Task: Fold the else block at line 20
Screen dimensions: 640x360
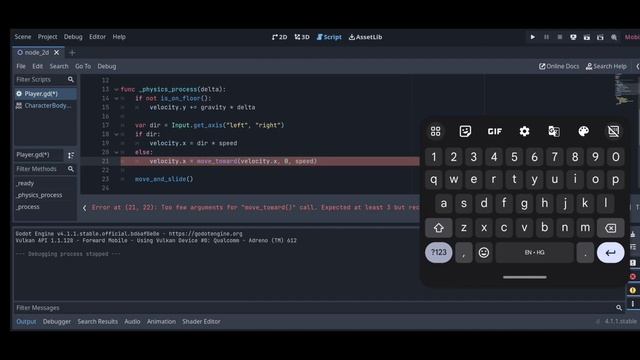Action: 116,152
